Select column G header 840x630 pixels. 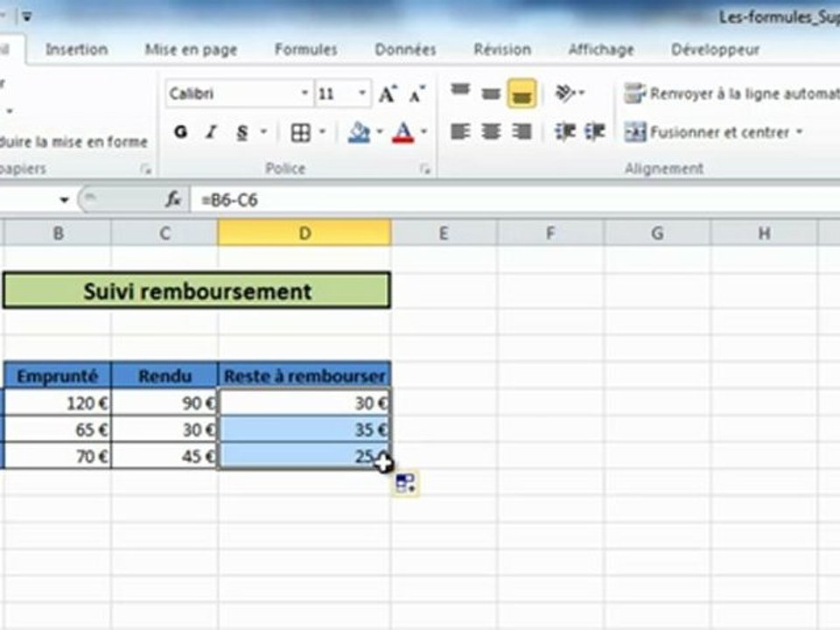pyautogui.click(x=657, y=234)
